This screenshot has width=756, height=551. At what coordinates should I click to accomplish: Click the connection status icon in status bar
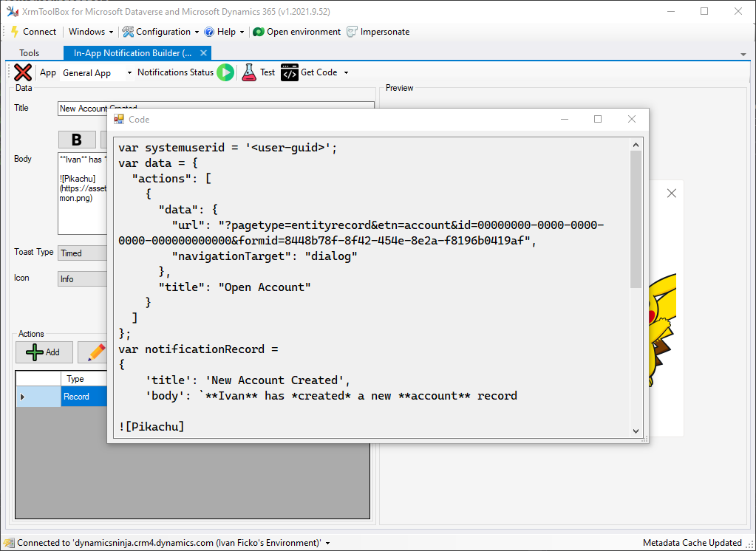pyautogui.click(x=9, y=544)
